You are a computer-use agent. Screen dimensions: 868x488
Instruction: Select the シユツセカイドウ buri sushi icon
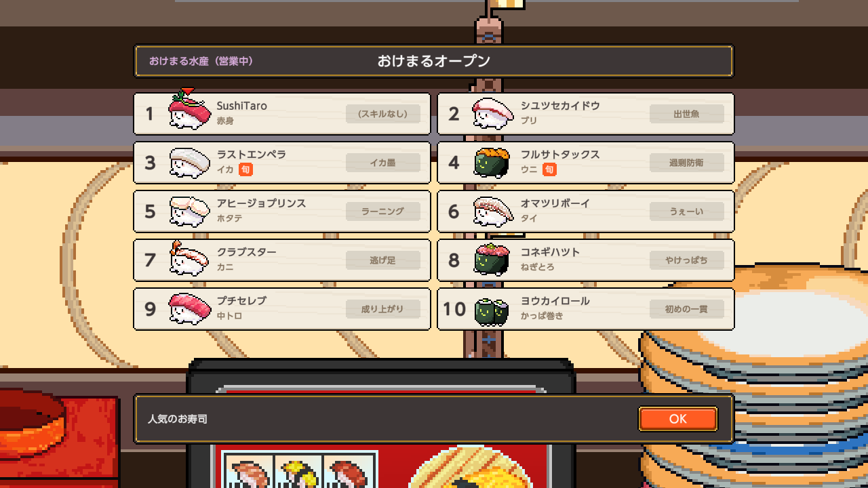(492, 113)
